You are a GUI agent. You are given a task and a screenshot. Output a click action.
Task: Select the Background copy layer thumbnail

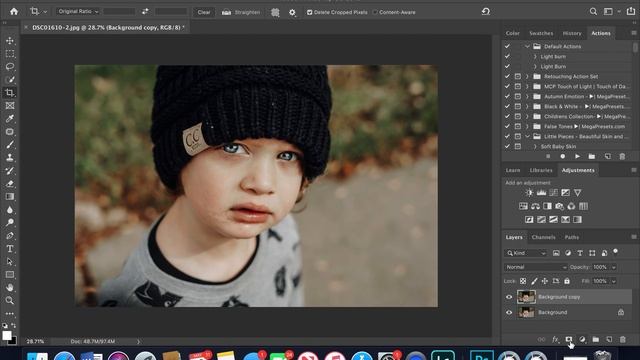(x=526, y=297)
